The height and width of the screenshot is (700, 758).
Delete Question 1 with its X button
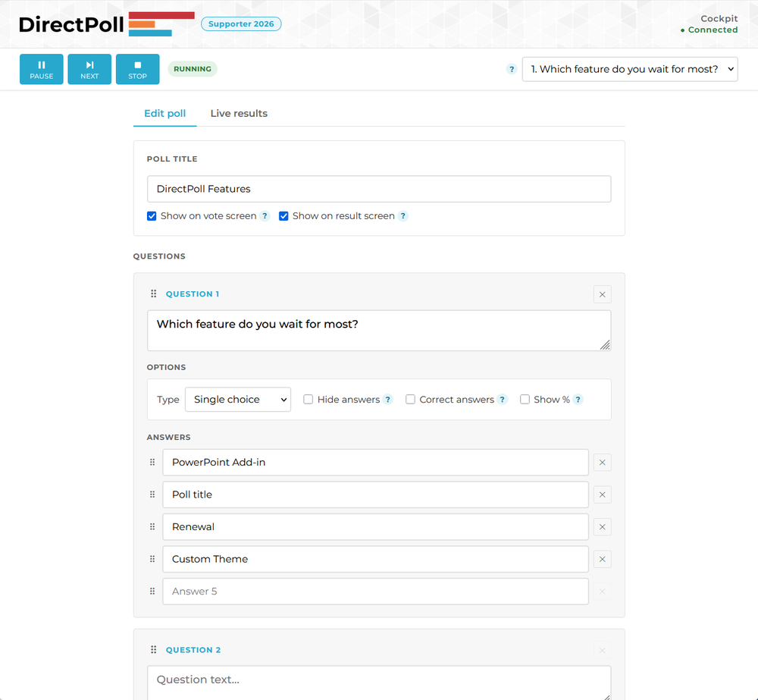(603, 294)
